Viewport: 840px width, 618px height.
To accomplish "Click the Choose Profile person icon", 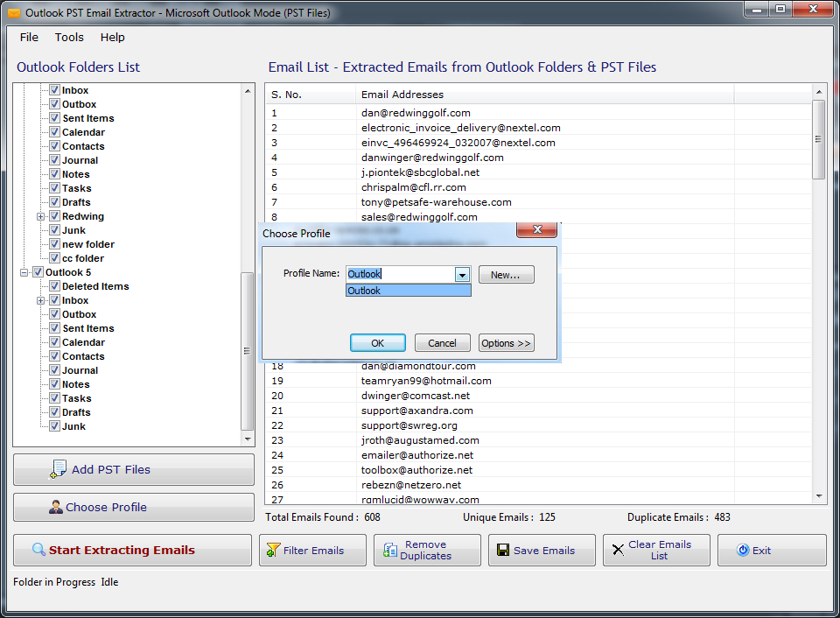I will (56, 507).
